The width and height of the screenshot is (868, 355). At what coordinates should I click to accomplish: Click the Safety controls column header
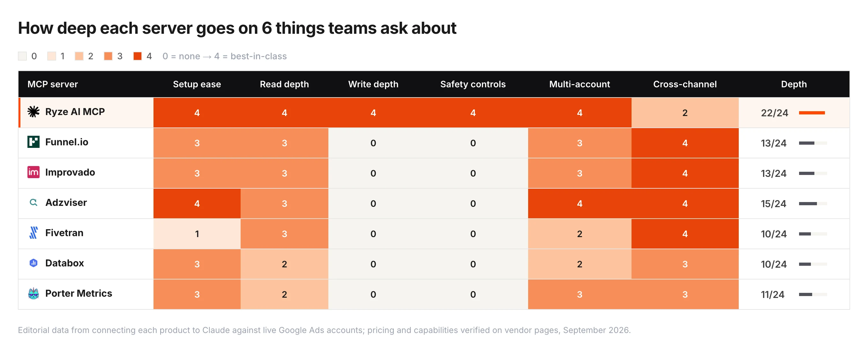point(473,84)
